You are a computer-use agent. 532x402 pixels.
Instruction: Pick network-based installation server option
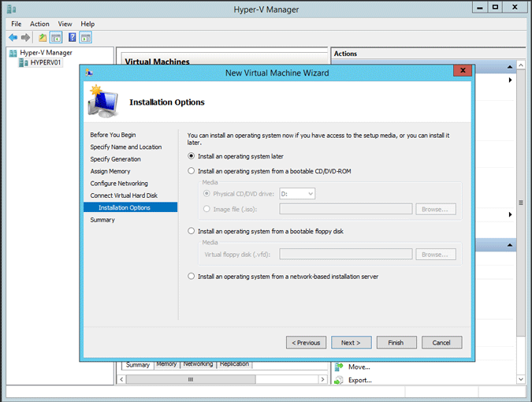coord(192,276)
